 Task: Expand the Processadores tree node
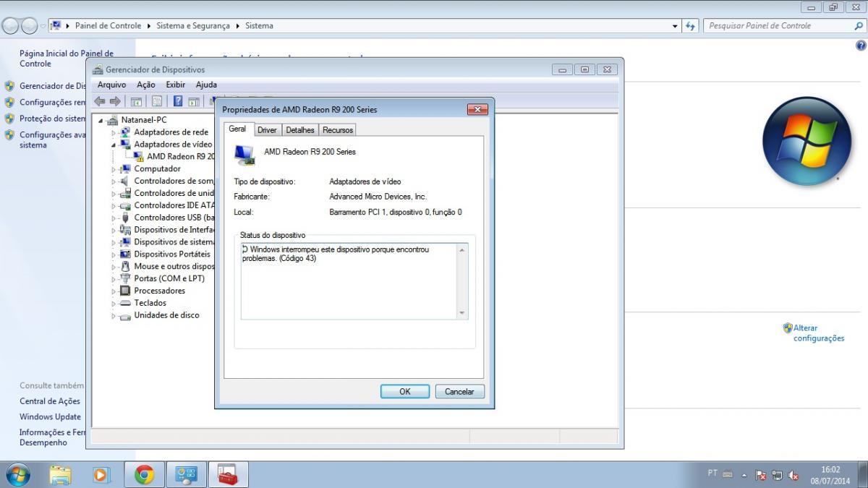[114, 291]
